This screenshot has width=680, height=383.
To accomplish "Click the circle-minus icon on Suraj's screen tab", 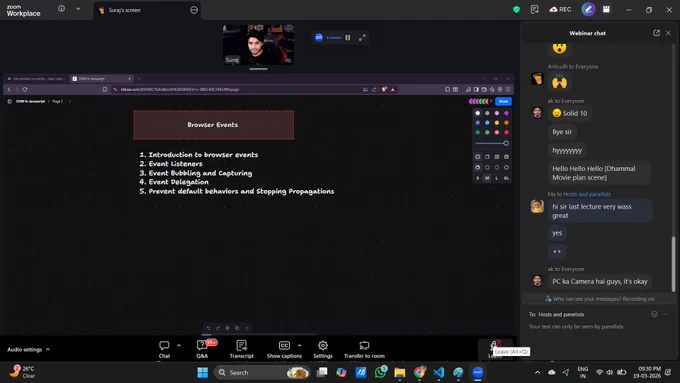I will [194, 10].
